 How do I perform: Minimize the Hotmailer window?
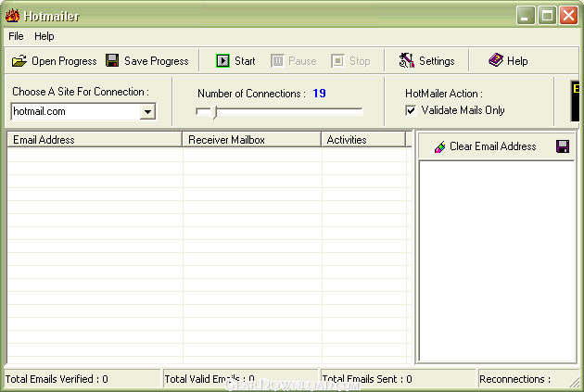tap(526, 16)
